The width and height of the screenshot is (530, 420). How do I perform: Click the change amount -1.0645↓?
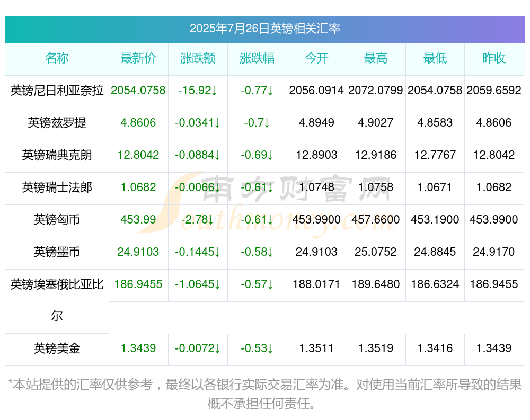coord(198,284)
